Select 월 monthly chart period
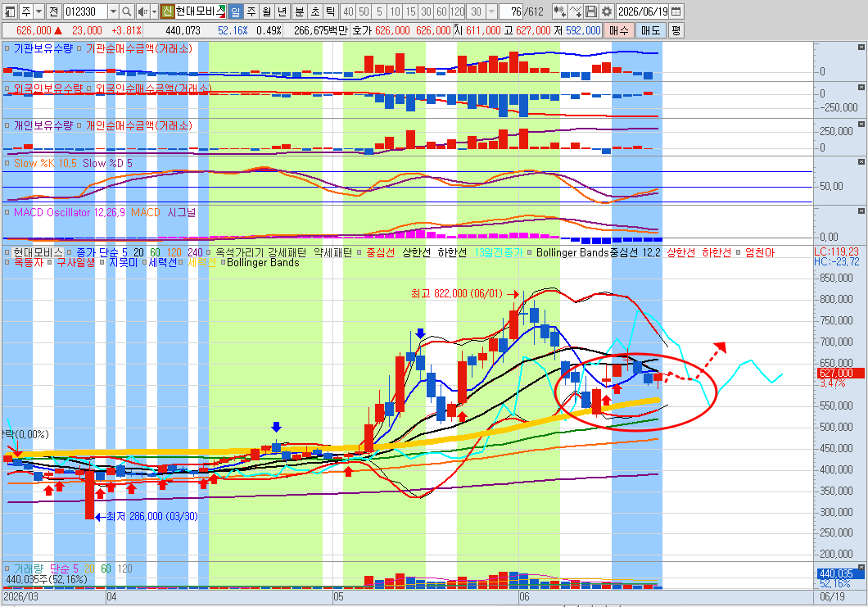 [267, 11]
